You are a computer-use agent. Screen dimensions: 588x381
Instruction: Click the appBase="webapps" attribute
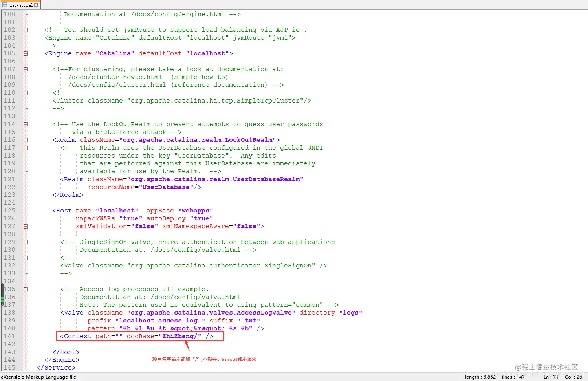(x=180, y=211)
